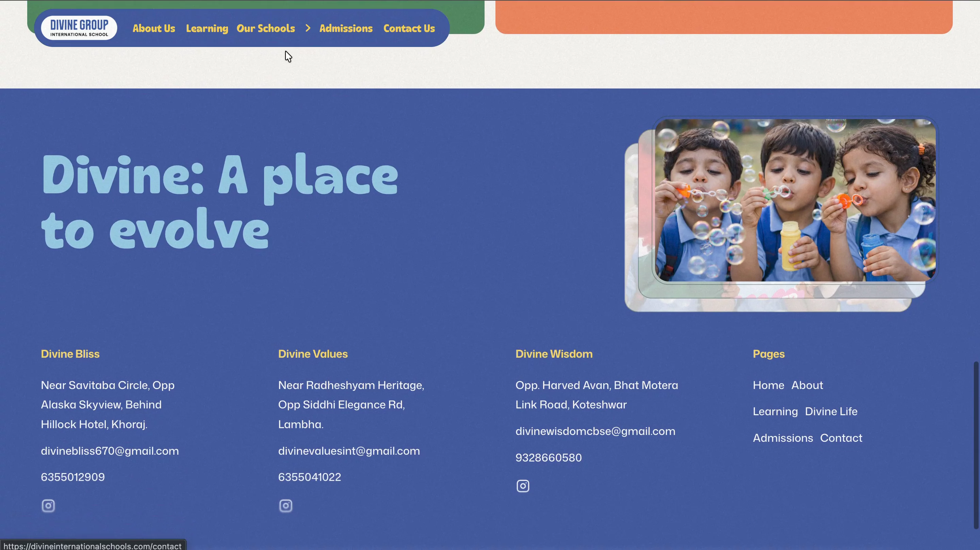Image resolution: width=980 pixels, height=550 pixels.
Task: Email divinebliss670@gmail.com
Action: pyautogui.click(x=110, y=451)
